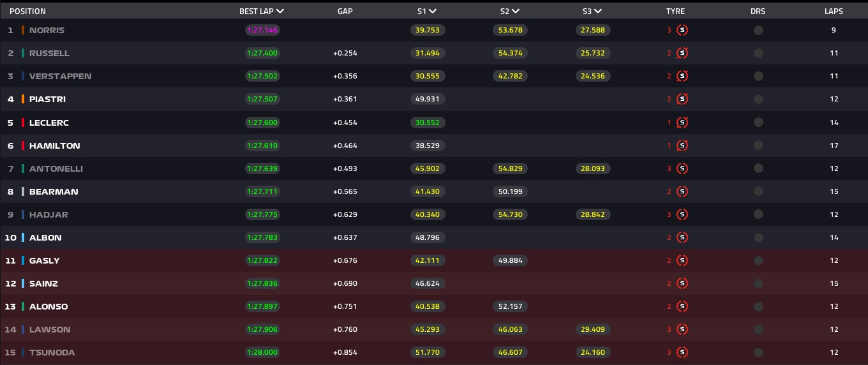Select driver name HAMILTON
Screen dimensions: 868x365
[x=55, y=145]
